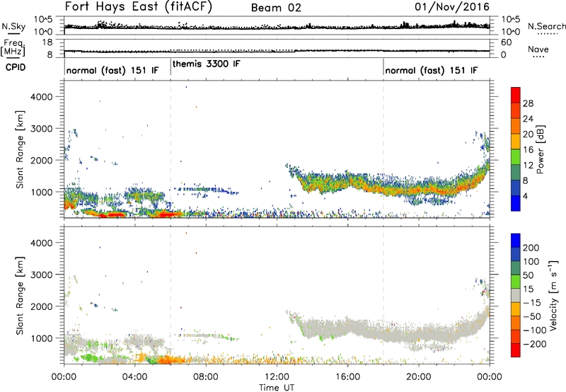Screen dimensions: 566x392
Task: Click the date '01/Nov/2016'
Action: (x=452, y=7)
